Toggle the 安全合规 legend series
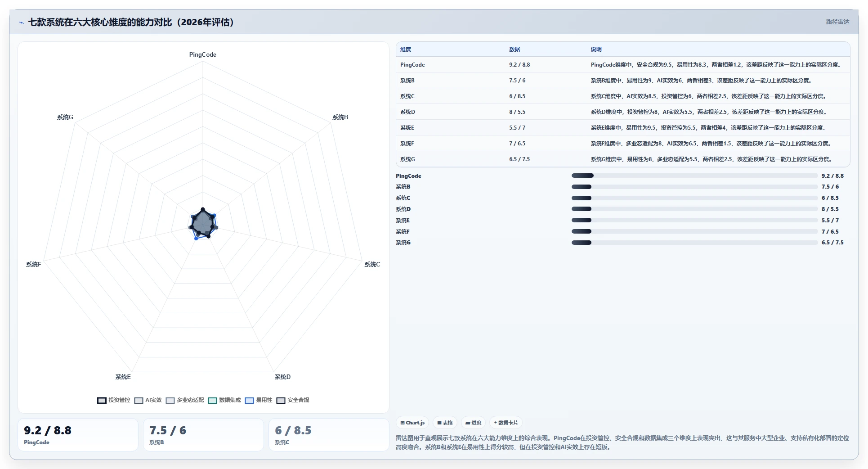Viewport: 868px width, 469px height. (293, 400)
